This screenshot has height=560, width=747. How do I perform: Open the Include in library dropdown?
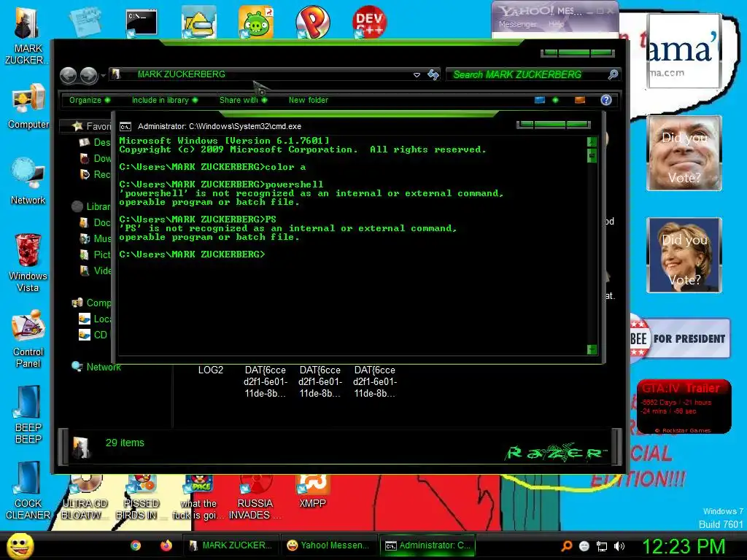pos(164,100)
